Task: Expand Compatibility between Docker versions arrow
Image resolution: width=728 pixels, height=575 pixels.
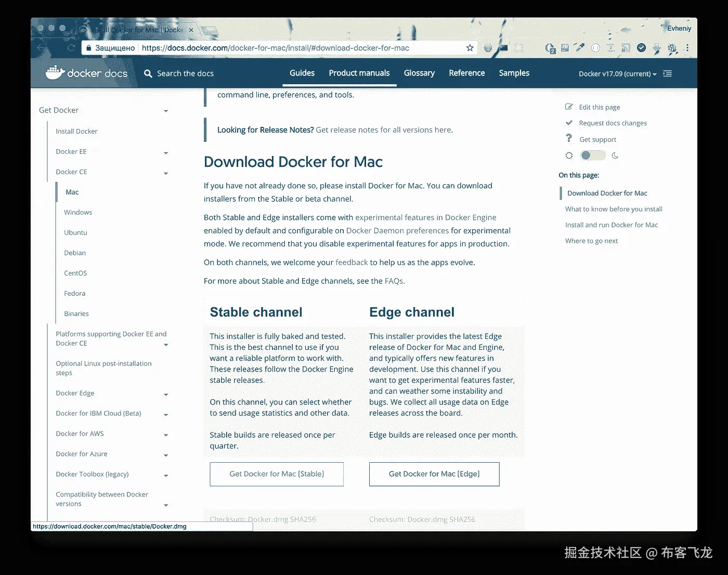Action: pos(166,505)
